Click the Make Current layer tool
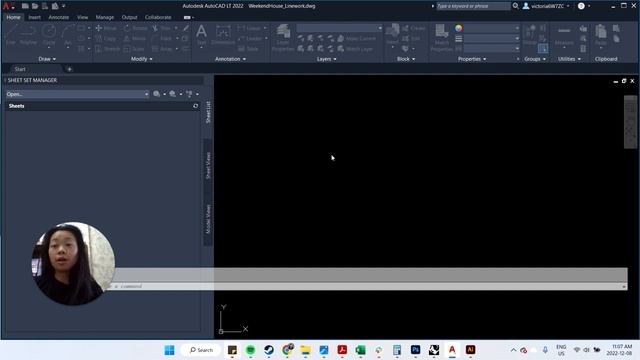Image resolution: width=640 pixels, height=360 pixels. click(356, 38)
